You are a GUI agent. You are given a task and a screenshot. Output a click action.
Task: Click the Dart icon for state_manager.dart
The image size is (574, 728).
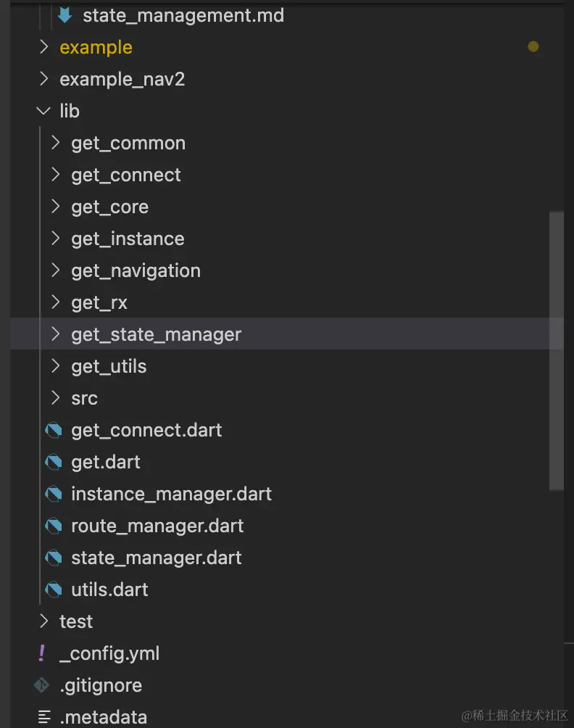click(54, 558)
